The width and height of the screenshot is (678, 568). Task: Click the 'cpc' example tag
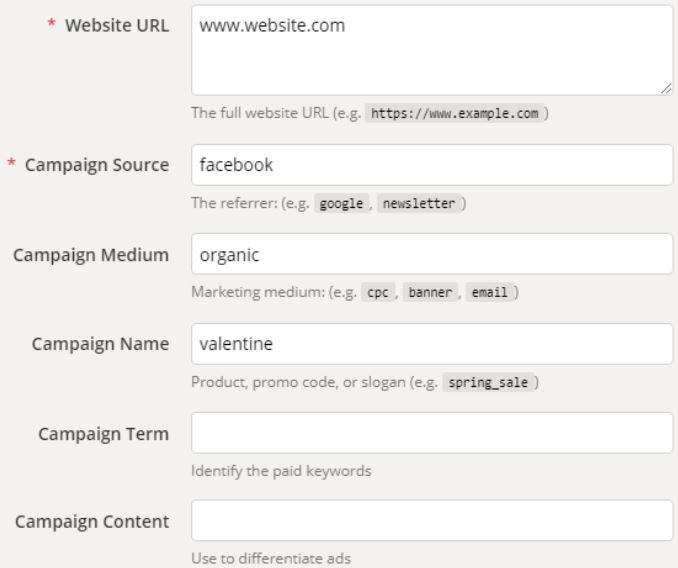[378, 292]
